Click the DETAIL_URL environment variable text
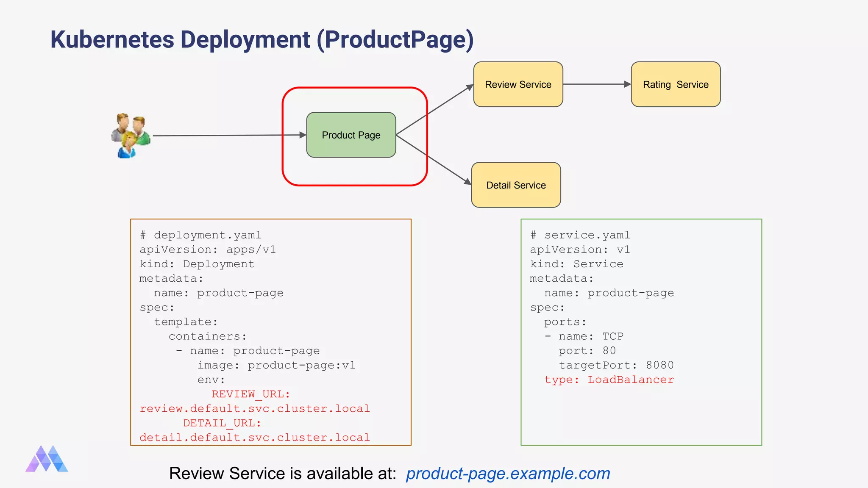This screenshot has height=488, width=868. click(x=222, y=423)
